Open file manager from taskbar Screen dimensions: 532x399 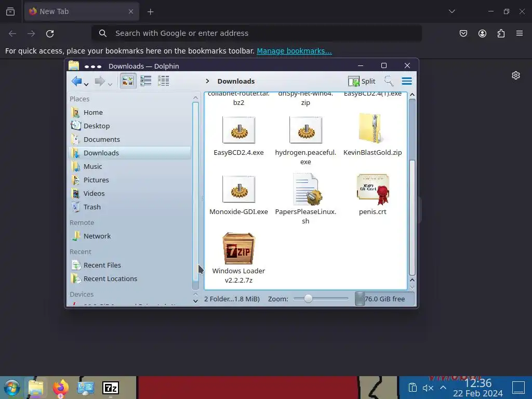click(x=36, y=388)
